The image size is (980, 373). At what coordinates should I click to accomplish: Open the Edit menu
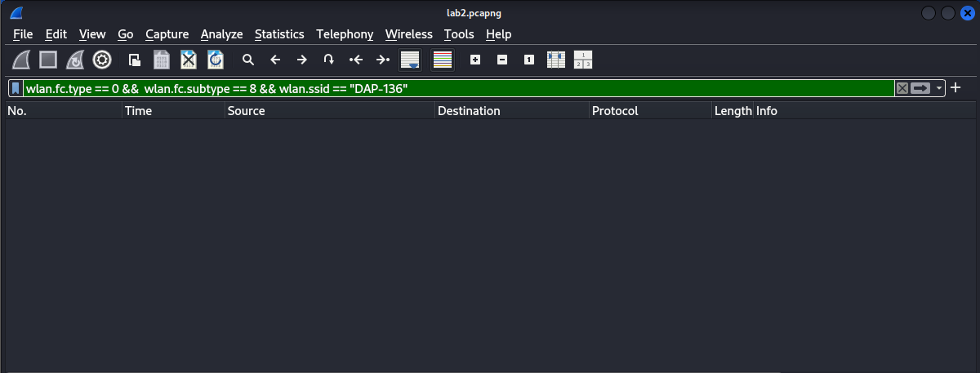[x=56, y=34]
